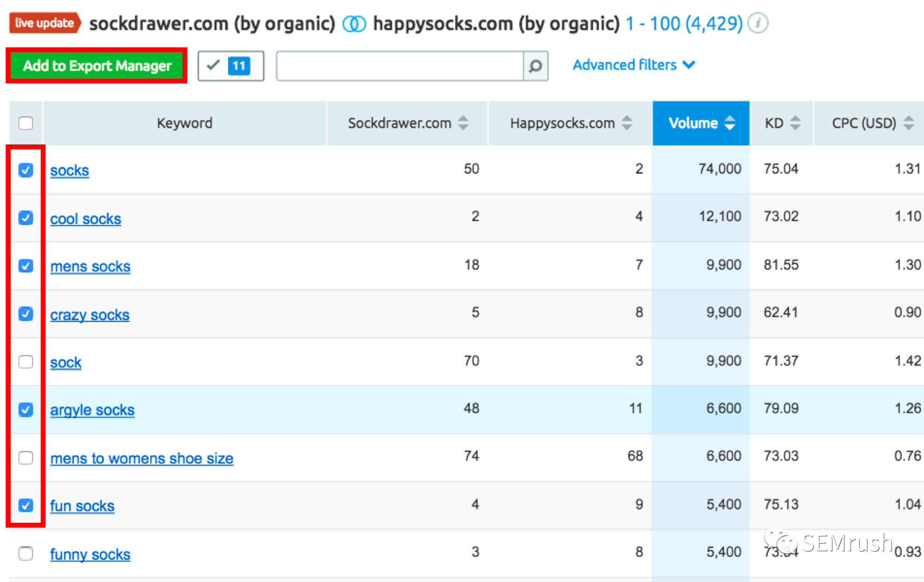The width and height of the screenshot is (924, 582).
Task: Click the 74,000 volume value for socks
Action: coord(720,169)
